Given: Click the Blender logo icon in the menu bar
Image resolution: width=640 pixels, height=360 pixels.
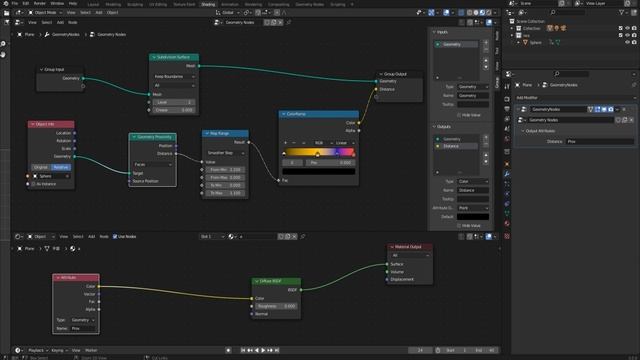Looking at the screenshot, I should tap(5, 3).
